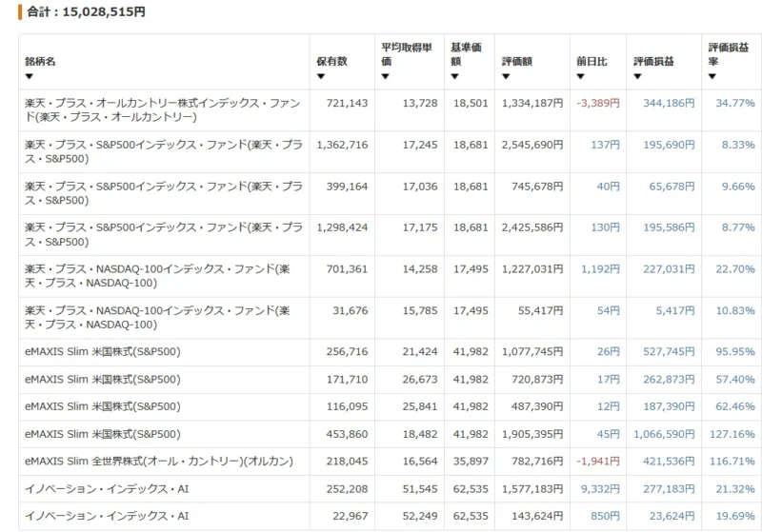Image resolution: width=762 pixels, height=532 pixels.
Task: Click the 22.70% profit rate
Action: (x=735, y=269)
